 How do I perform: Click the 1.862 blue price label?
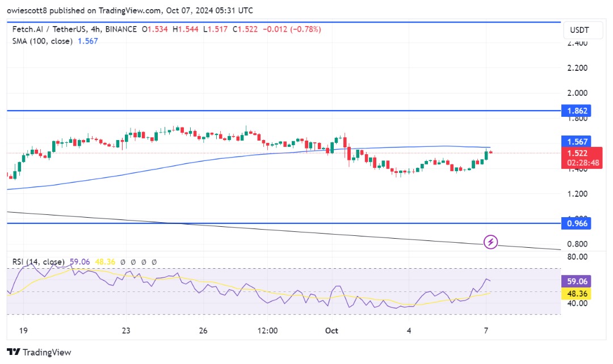577,111
